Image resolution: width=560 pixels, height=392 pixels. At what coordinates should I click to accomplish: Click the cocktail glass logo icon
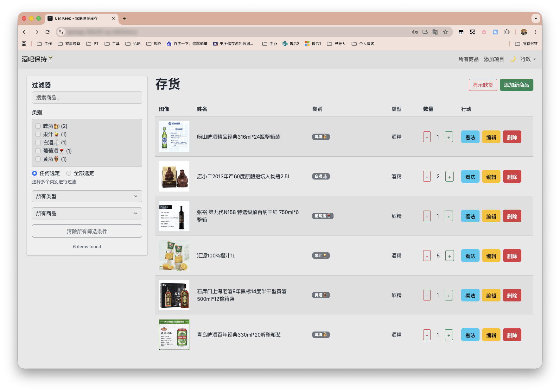tap(51, 58)
